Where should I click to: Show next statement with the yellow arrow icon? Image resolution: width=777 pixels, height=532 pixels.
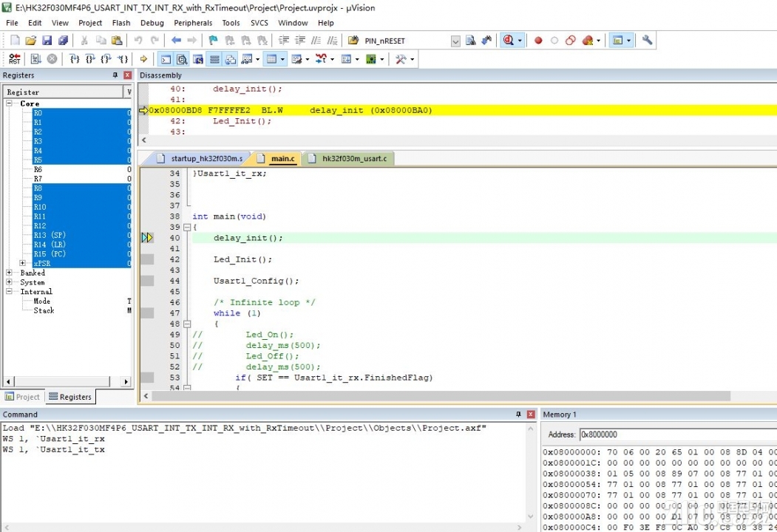(x=143, y=59)
